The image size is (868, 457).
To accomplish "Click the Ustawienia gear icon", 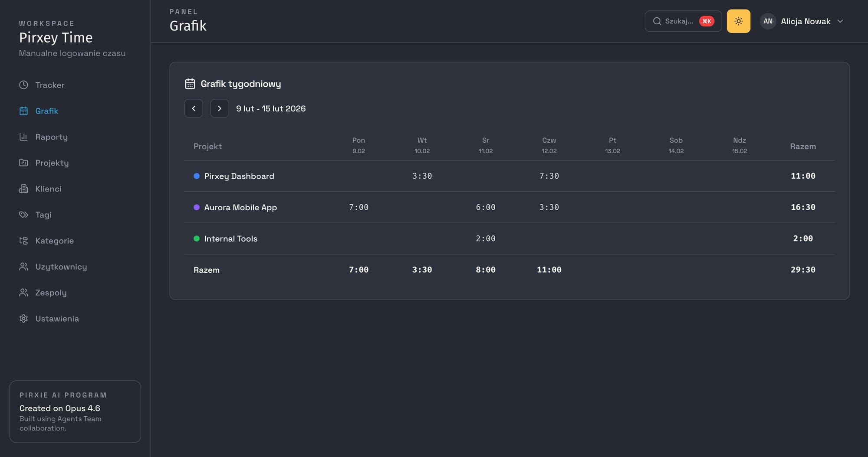I will coord(23,319).
